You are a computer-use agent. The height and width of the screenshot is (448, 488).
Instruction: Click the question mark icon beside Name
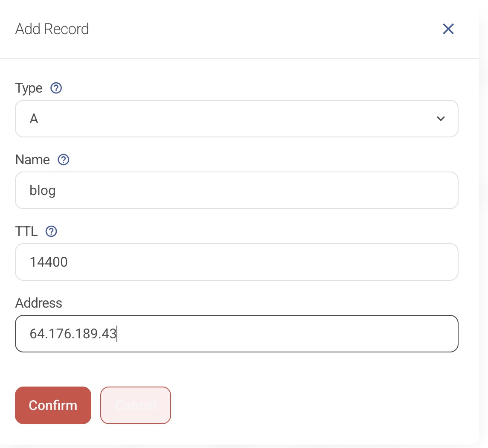point(64,160)
